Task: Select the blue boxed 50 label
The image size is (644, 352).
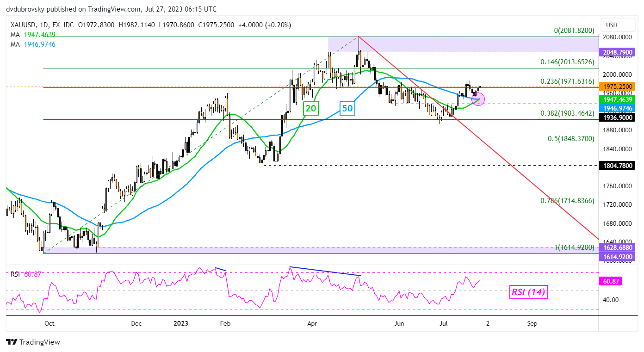Action: point(348,109)
